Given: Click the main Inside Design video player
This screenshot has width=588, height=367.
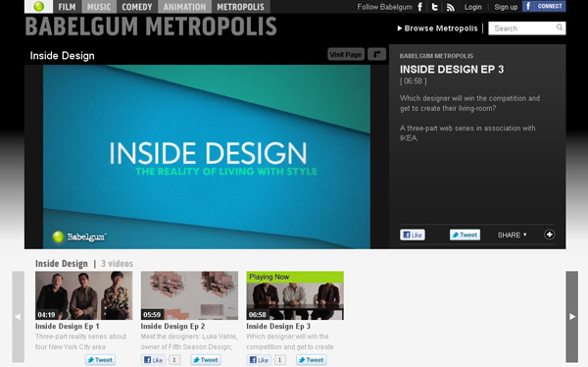Looking at the screenshot, I should point(207,157).
